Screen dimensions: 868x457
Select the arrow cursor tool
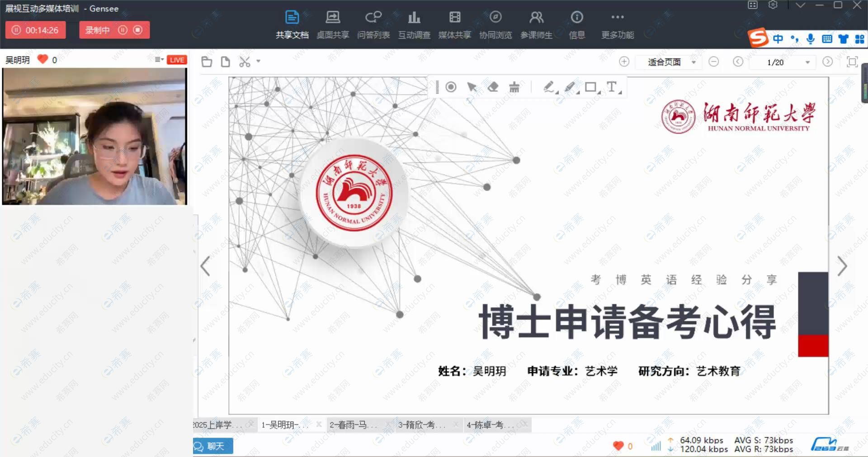coord(472,87)
